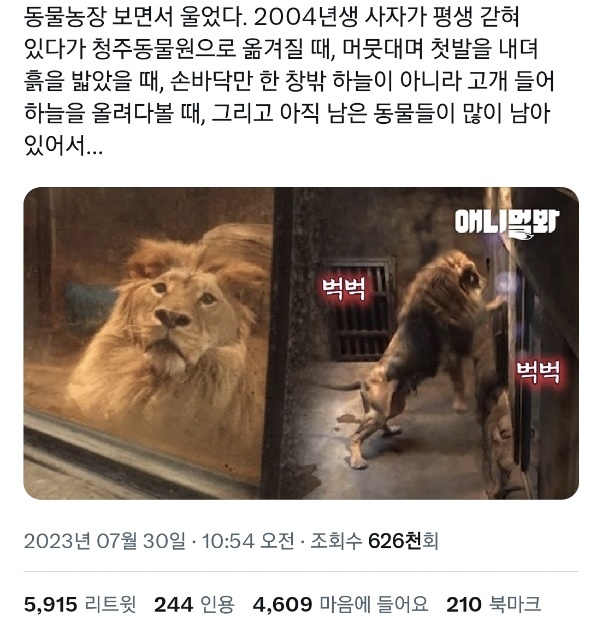Viewport: 602px width, 634px height.
Task: Click the 애니멀봐 watermark logo
Action: 506,223
